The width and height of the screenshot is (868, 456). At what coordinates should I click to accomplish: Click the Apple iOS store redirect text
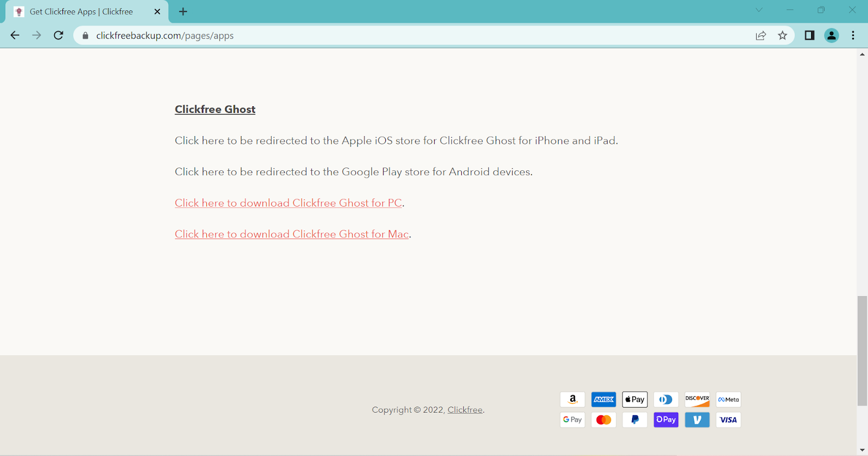pos(397,140)
